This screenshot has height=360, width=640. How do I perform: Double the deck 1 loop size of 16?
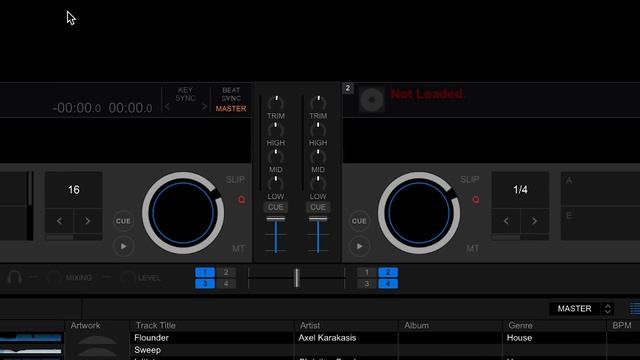(87, 221)
